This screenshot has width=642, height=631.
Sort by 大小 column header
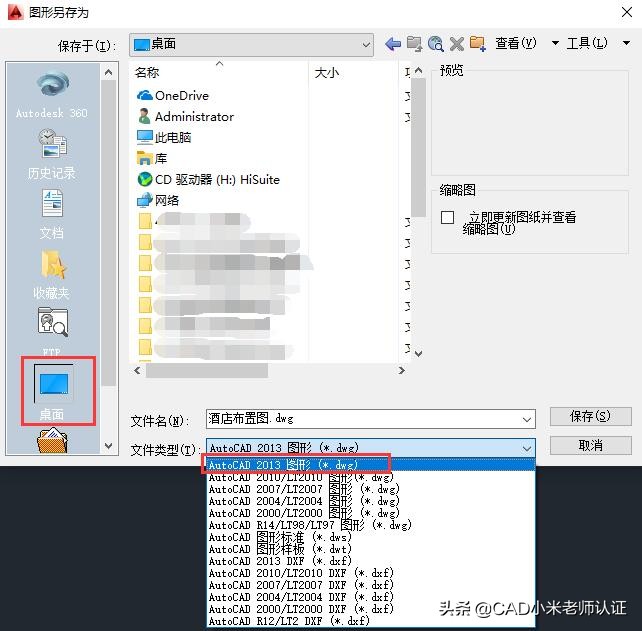[353, 73]
